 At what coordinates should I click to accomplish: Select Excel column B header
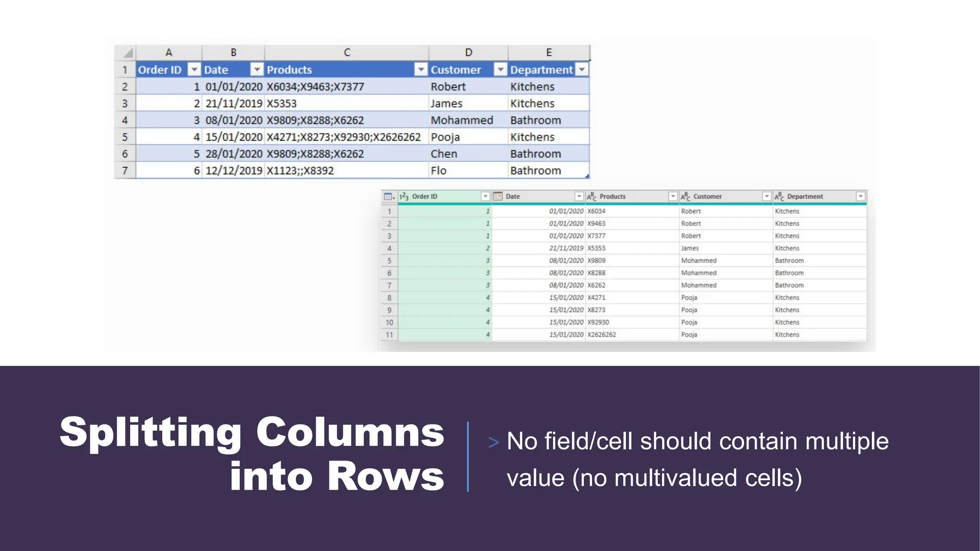click(234, 53)
